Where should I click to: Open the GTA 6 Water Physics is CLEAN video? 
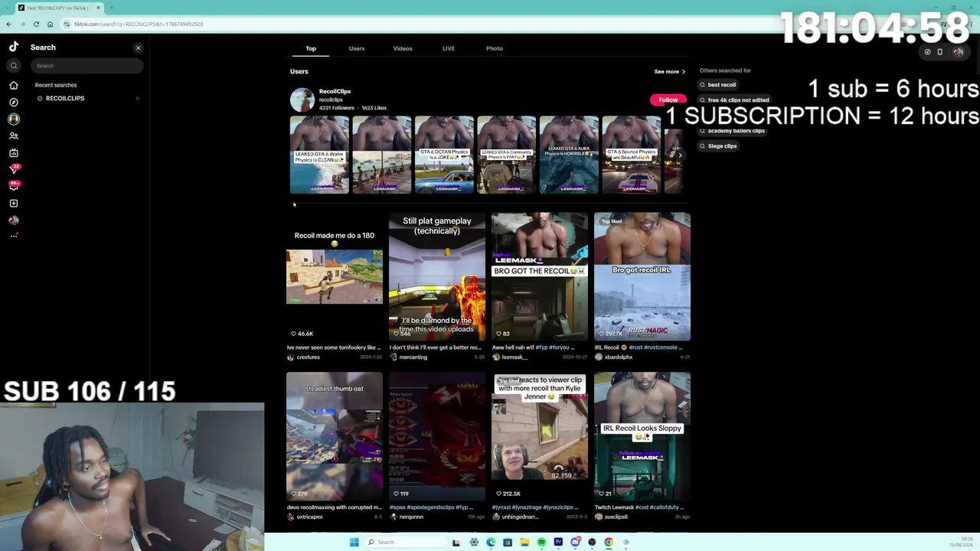pyautogui.click(x=319, y=155)
